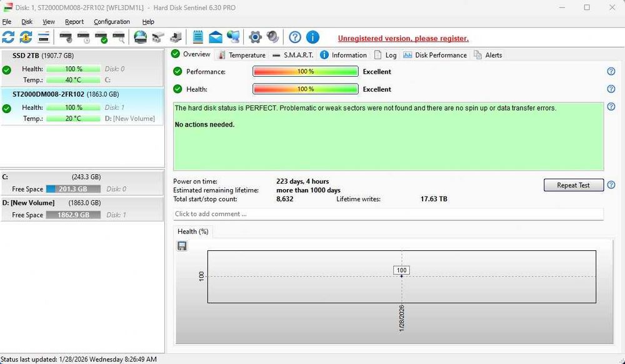
Task: Select the ST2000DM008-2FR102 disk entry
Action: click(x=82, y=106)
